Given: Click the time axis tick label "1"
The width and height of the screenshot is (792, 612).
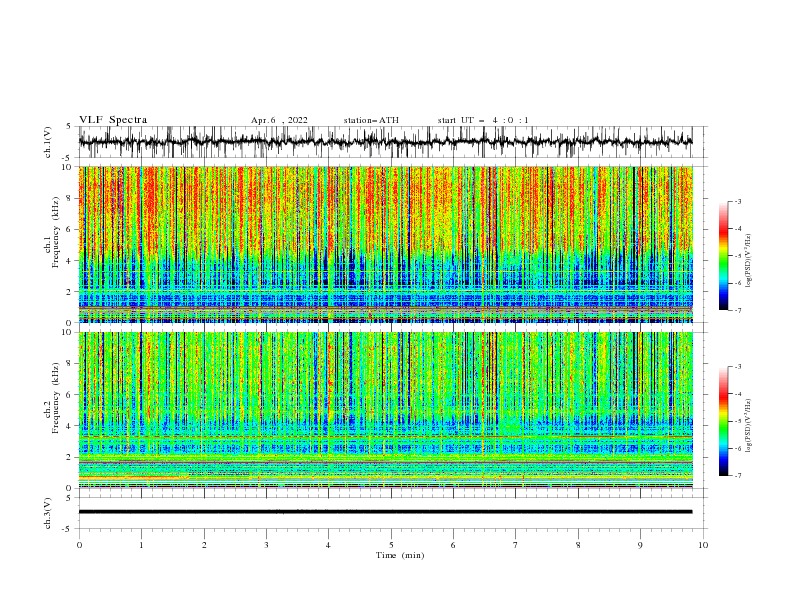Looking at the screenshot, I should point(141,545).
